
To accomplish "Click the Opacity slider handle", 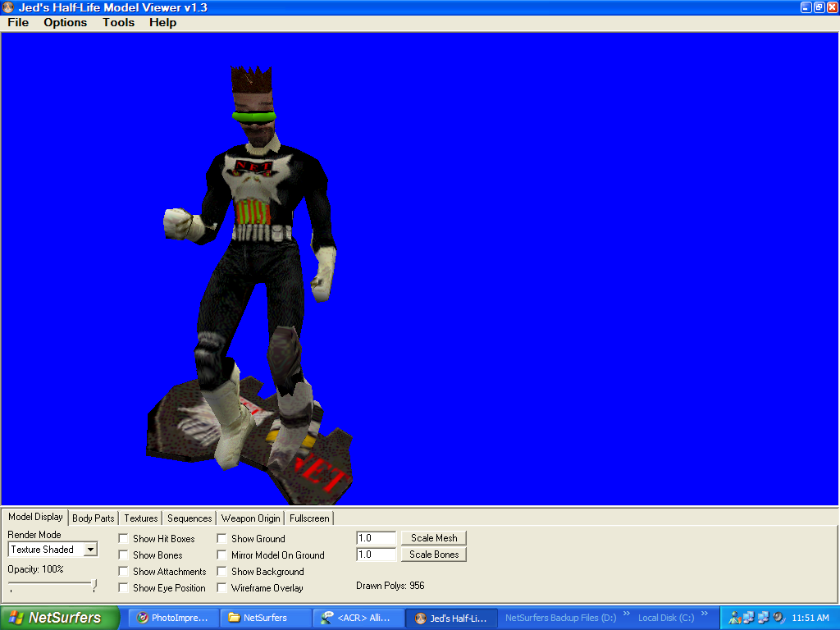I will (x=94, y=584).
